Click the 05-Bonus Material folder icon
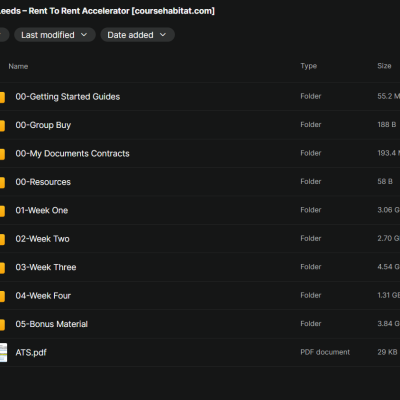Viewport: 400px width, 400px height. (2, 324)
